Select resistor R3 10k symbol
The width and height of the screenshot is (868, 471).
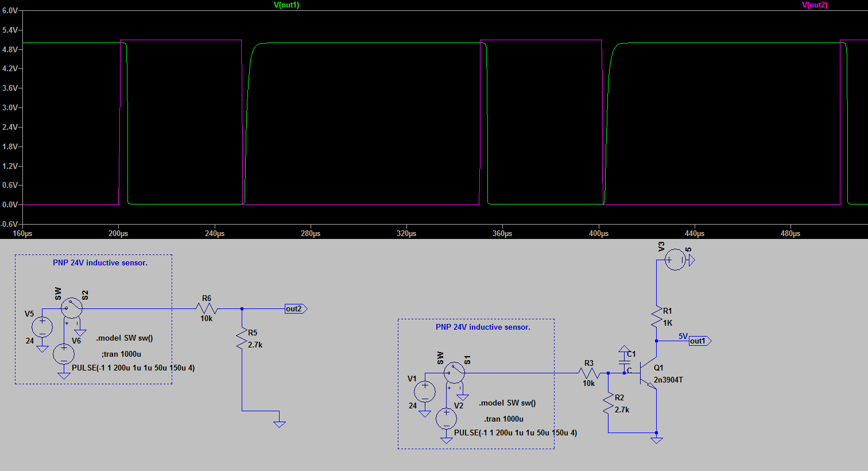pos(589,373)
